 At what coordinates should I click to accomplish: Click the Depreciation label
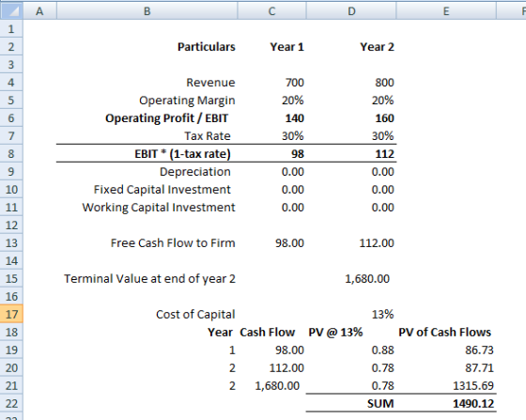[195, 172]
